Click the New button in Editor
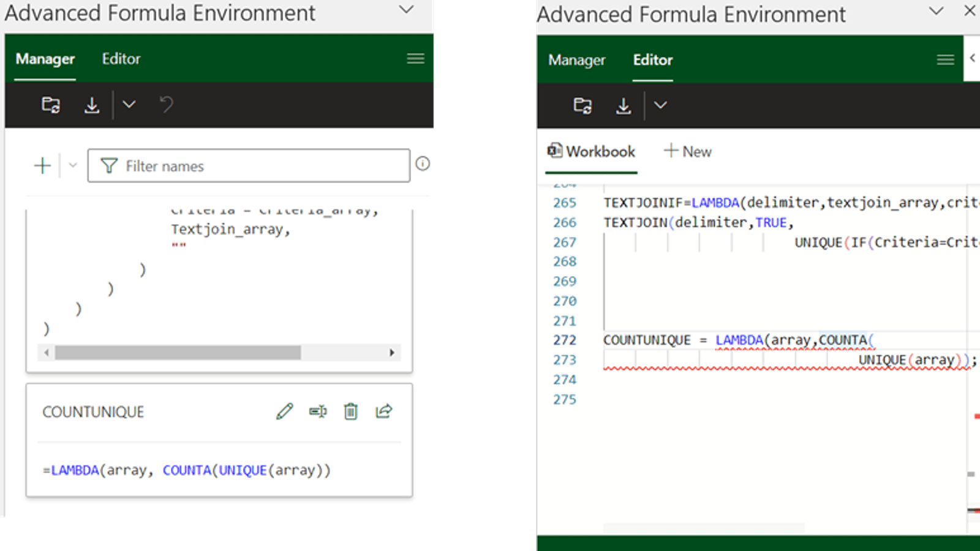Screen dimensions: 980x551 (688, 151)
